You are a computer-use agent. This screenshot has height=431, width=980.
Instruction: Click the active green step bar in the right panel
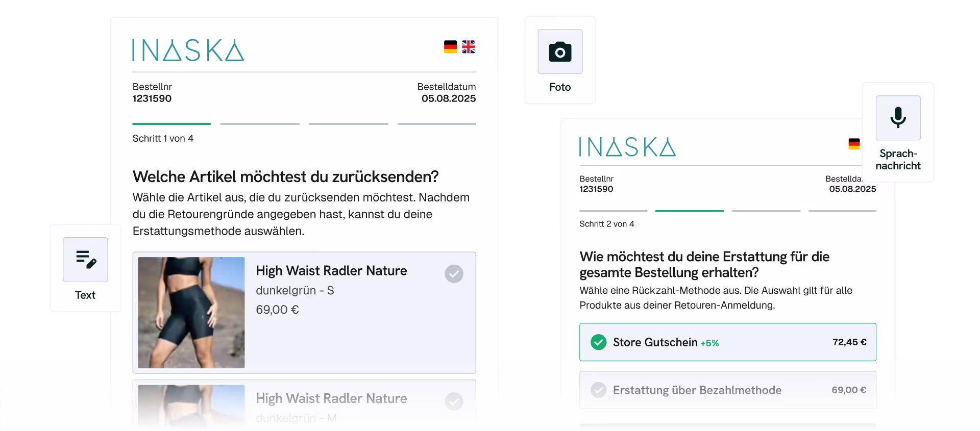[689, 211]
